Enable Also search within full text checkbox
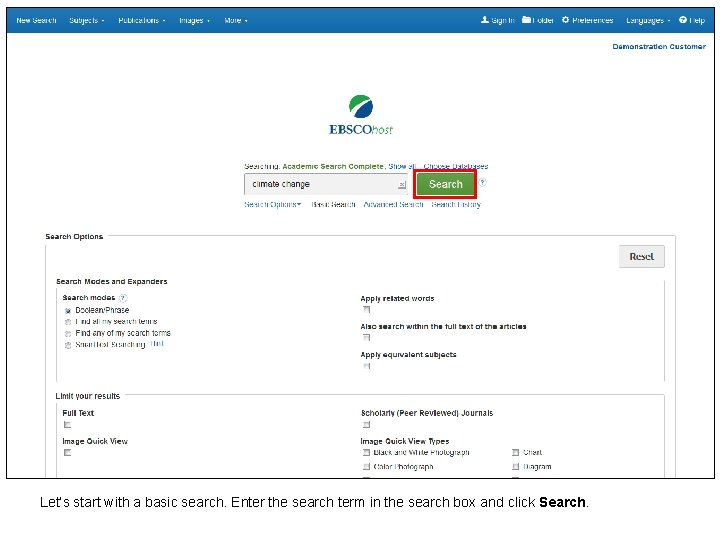Image resolution: width=720 pixels, height=540 pixels. [x=366, y=338]
